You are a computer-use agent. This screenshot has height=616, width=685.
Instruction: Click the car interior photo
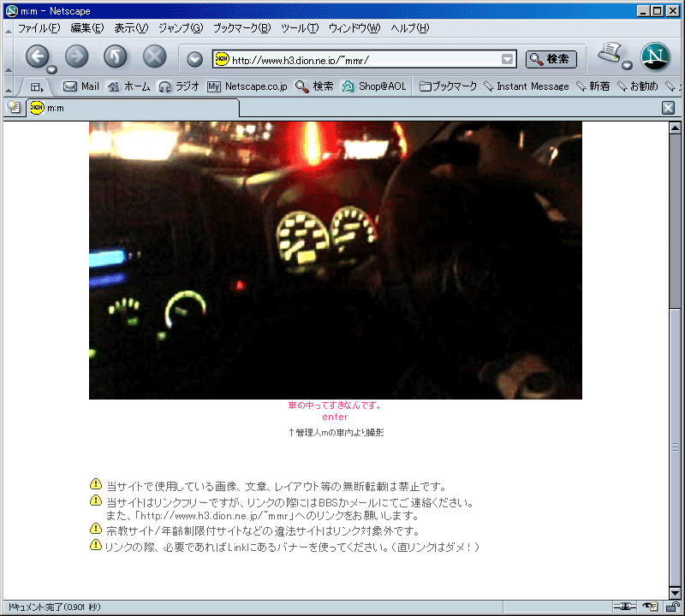(336, 260)
